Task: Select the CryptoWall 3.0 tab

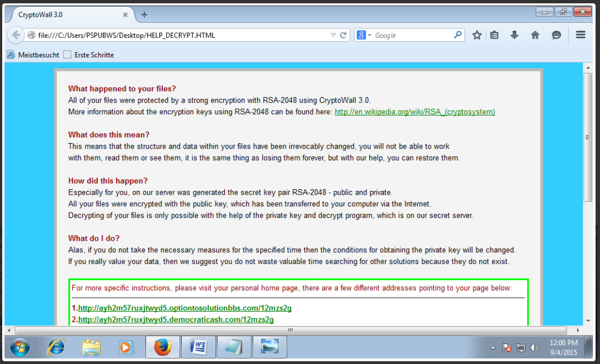Action: tap(71, 14)
